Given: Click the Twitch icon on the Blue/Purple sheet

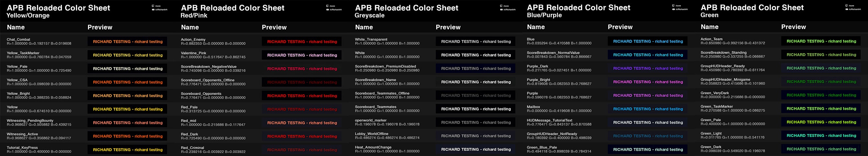Looking at the screenshot, I should click(673, 6).
